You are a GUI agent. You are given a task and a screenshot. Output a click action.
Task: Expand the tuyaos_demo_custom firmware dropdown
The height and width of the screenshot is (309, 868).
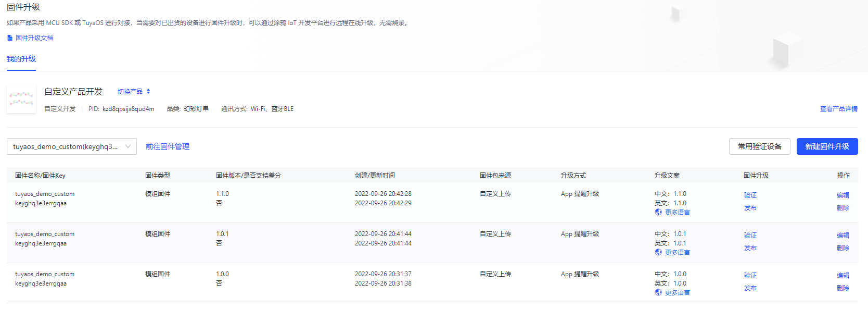(x=72, y=146)
